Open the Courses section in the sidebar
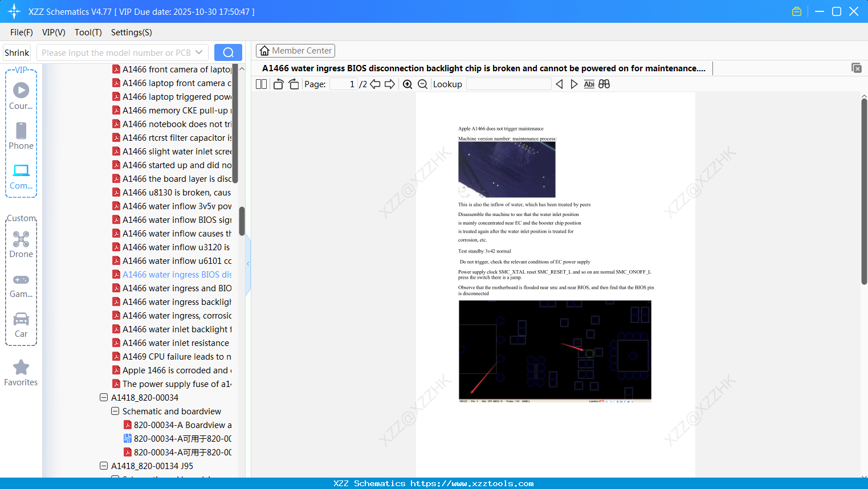The image size is (868, 489). pyautogui.click(x=21, y=96)
